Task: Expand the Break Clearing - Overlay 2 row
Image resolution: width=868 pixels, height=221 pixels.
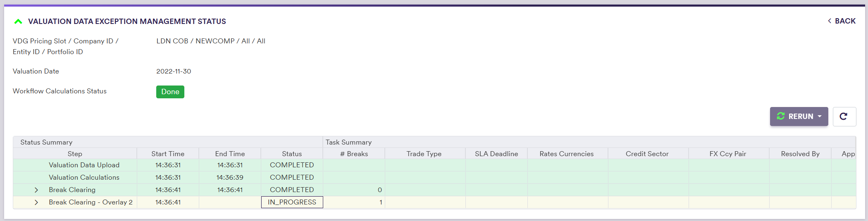Action: (x=36, y=202)
